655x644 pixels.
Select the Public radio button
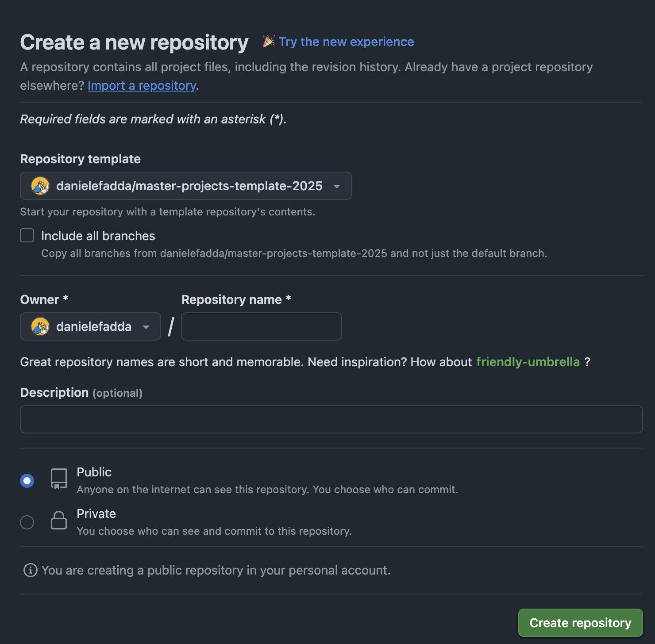coord(27,481)
